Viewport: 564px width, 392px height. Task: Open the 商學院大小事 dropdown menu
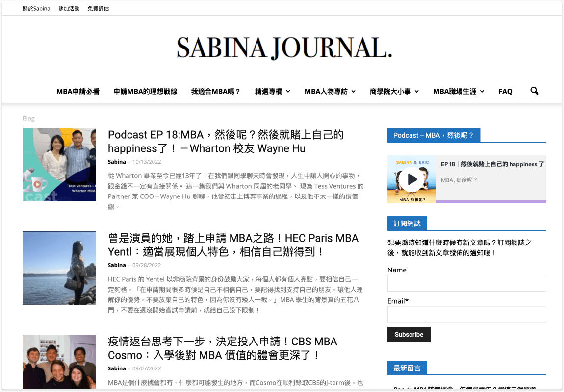394,91
